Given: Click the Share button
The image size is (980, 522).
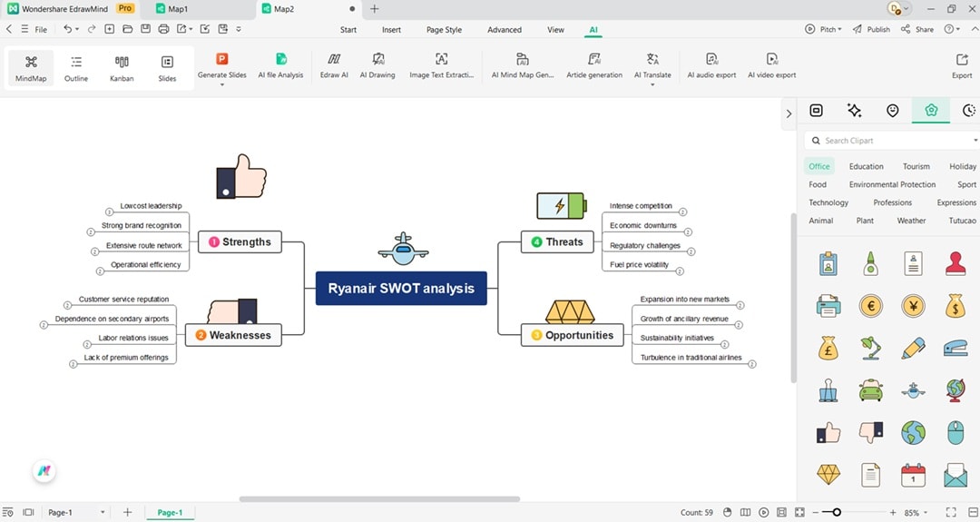Looking at the screenshot, I should pyautogui.click(x=916, y=29).
